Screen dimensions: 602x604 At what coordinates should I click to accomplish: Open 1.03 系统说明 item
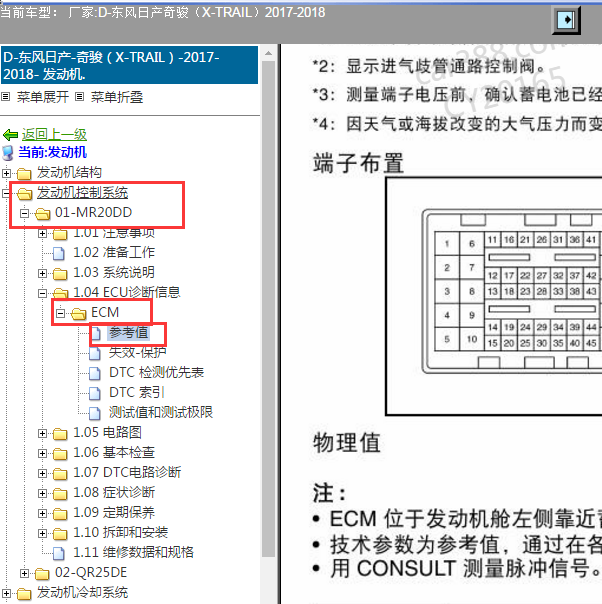[x=114, y=272]
